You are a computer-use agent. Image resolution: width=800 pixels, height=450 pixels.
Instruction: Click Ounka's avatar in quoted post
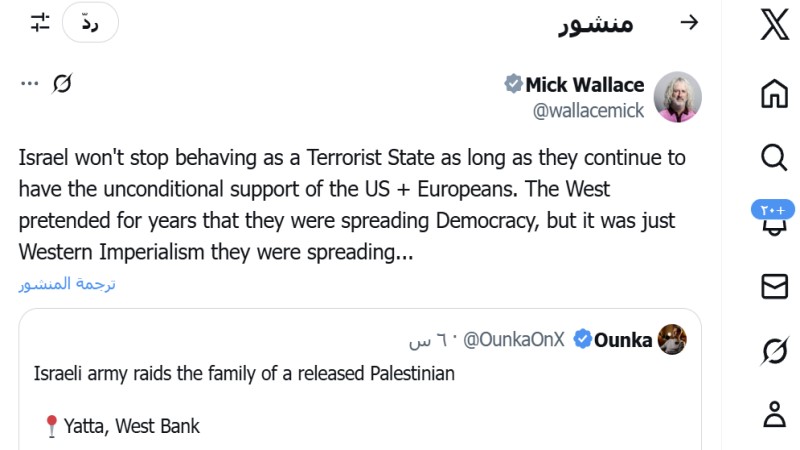pos(672,340)
